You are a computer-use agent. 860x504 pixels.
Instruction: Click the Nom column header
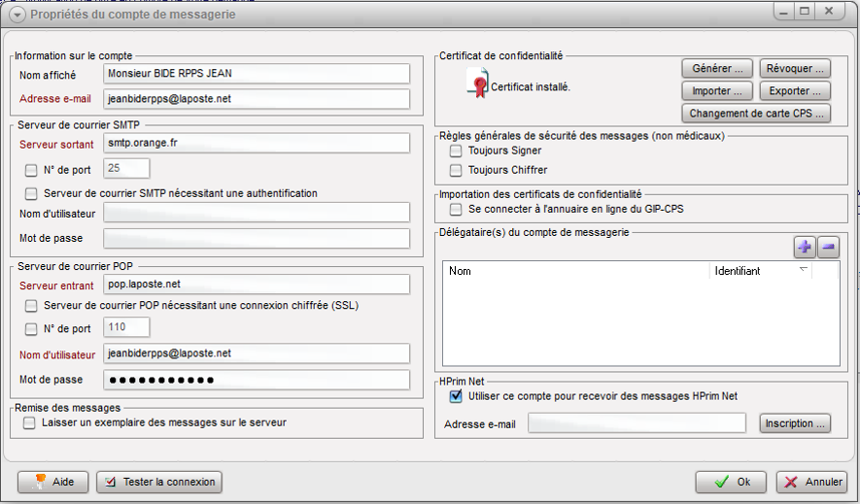[x=576, y=272]
